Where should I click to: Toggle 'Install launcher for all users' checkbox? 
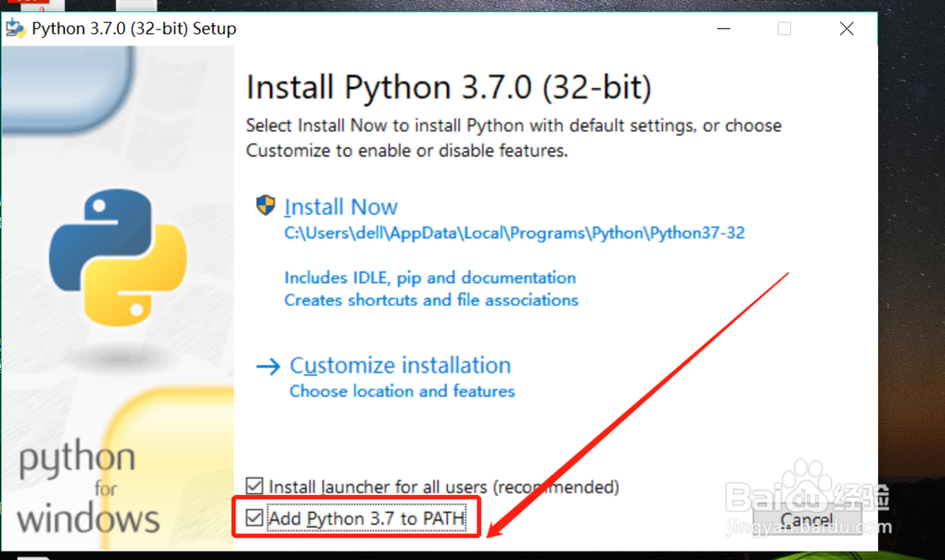click(x=254, y=487)
